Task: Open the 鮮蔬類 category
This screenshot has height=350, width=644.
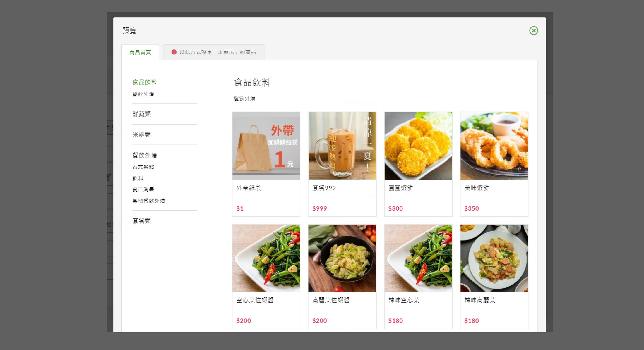Action: pyautogui.click(x=142, y=114)
